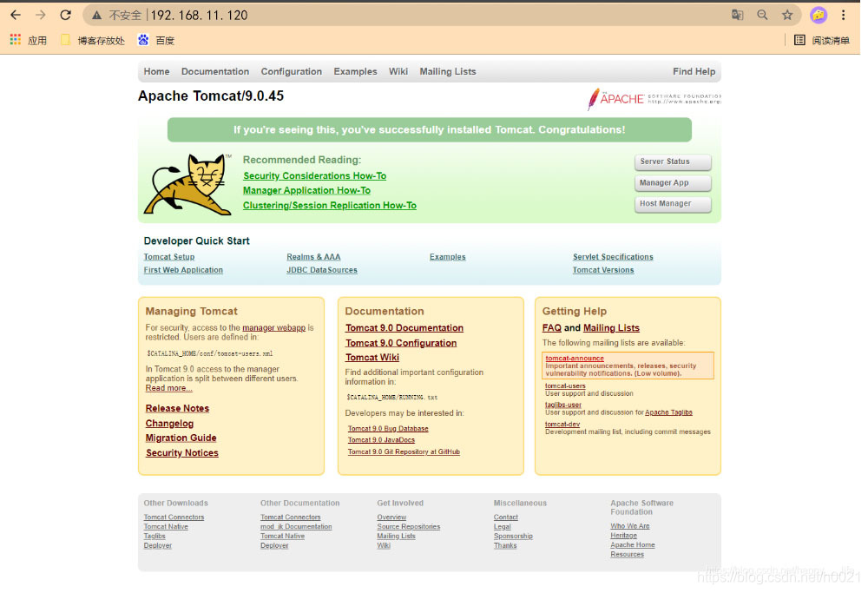Open the Servlet Specifications link
The height and width of the screenshot is (593, 868).
point(613,257)
